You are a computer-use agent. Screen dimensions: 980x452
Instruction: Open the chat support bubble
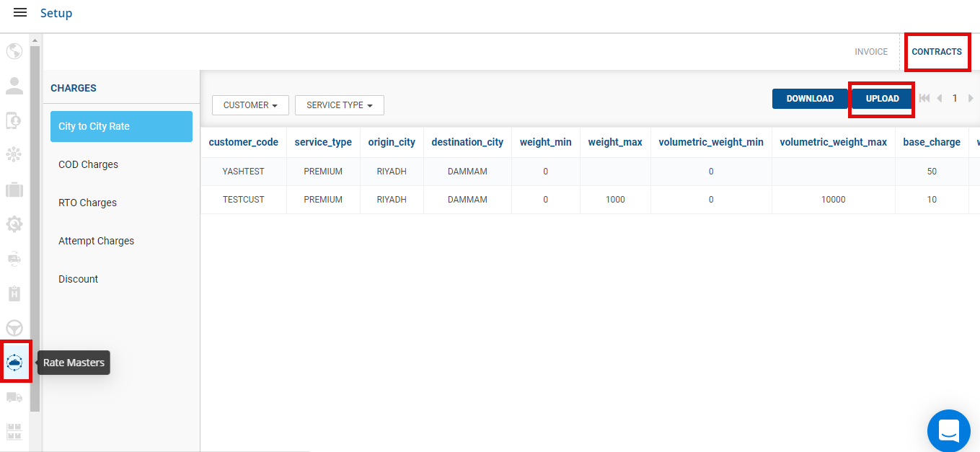coord(948,430)
